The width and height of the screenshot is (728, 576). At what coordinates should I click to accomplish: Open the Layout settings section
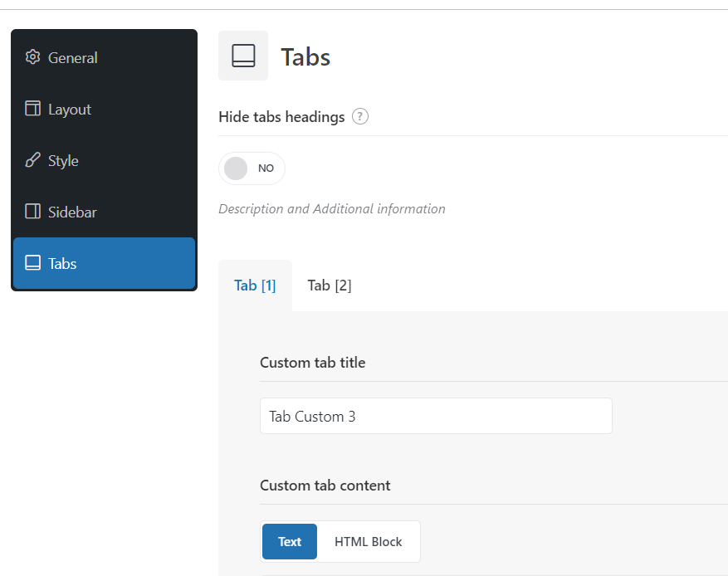pos(104,109)
